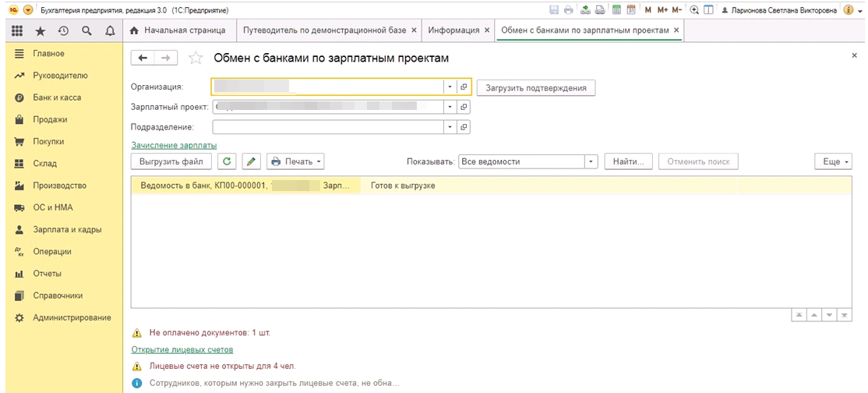This screenshot has height=393, width=868.
Task: Open the history clock icon
Action: tap(63, 31)
